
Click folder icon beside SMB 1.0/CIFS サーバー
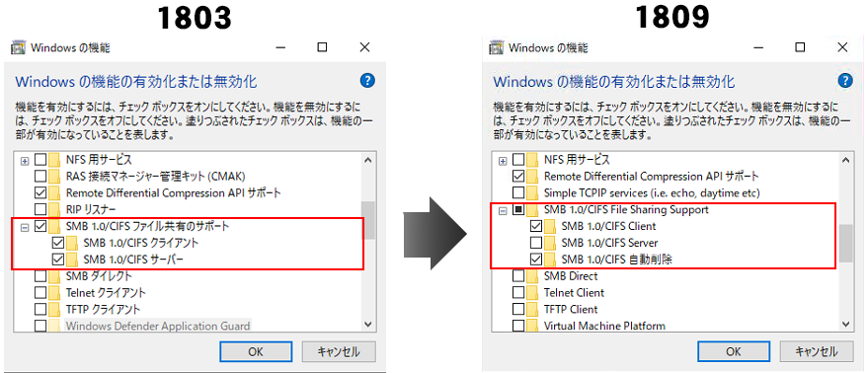pyautogui.click(x=72, y=259)
